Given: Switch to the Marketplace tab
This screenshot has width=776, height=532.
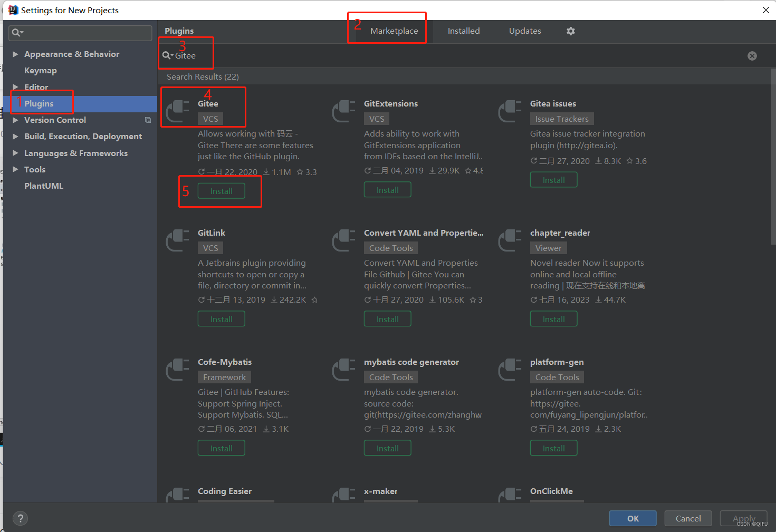Looking at the screenshot, I should point(394,31).
